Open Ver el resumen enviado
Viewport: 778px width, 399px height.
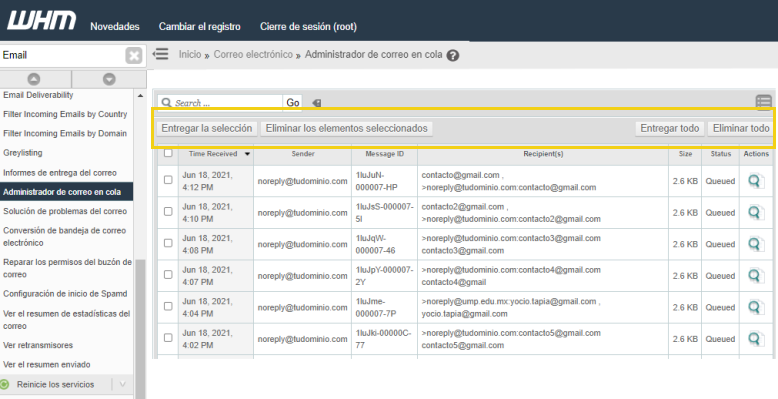click(x=47, y=365)
